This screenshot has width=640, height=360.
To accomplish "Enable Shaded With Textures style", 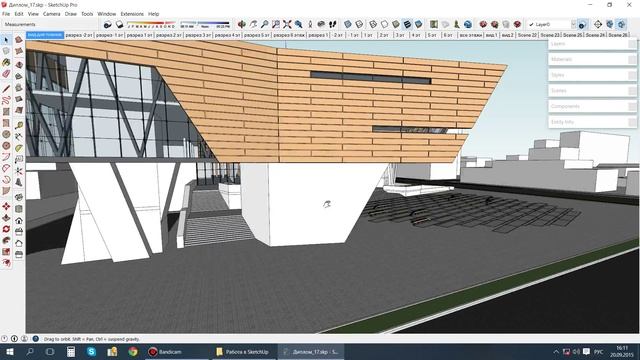I will [407, 24].
